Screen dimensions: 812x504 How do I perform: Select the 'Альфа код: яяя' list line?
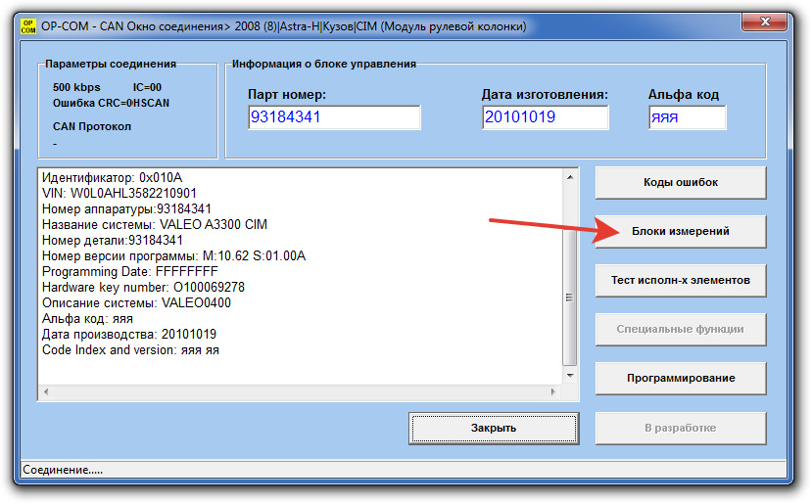coord(87,319)
